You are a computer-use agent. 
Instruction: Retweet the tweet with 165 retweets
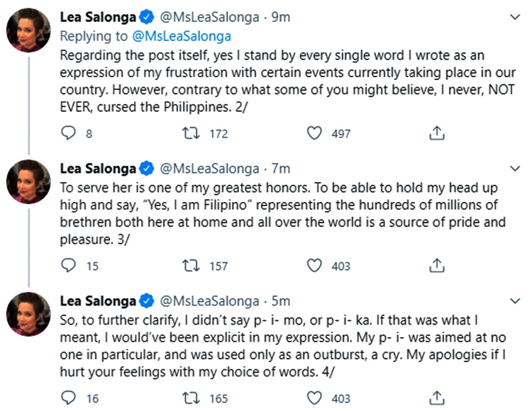pyautogui.click(x=191, y=398)
